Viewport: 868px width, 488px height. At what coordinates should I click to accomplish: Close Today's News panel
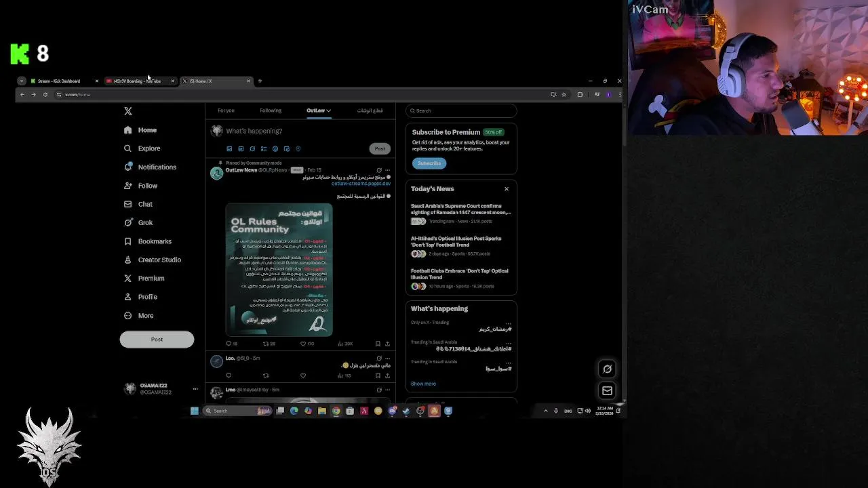[x=507, y=189]
